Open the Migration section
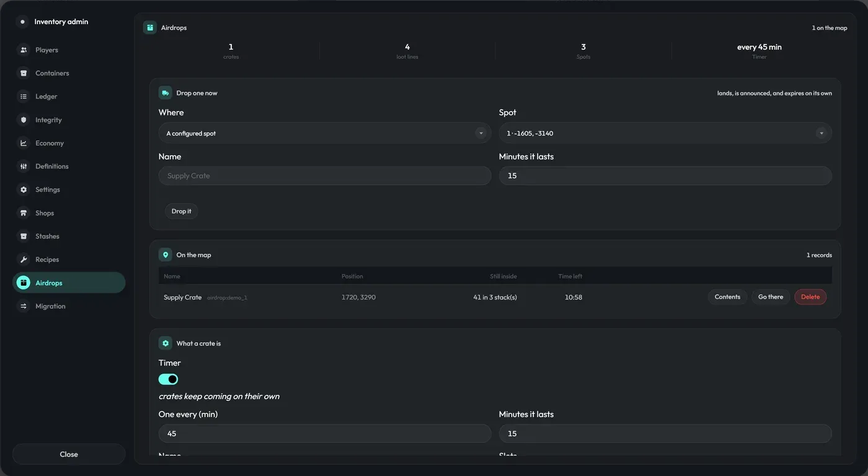The height and width of the screenshot is (476, 868). tap(69, 306)
